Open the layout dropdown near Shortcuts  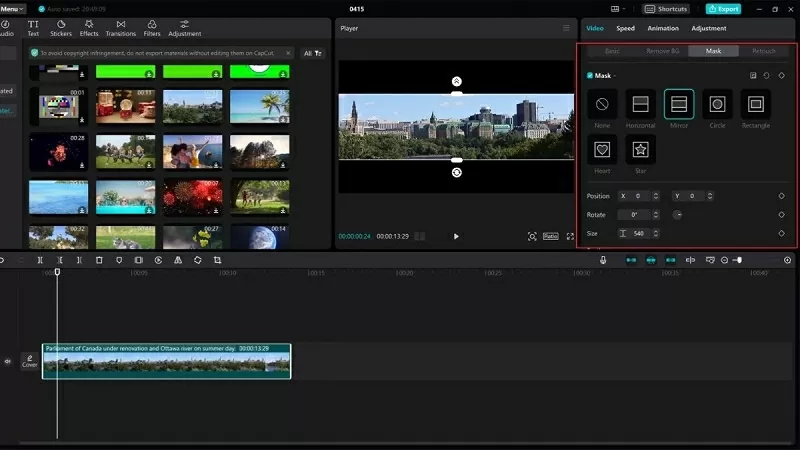[x=618, y=9]
